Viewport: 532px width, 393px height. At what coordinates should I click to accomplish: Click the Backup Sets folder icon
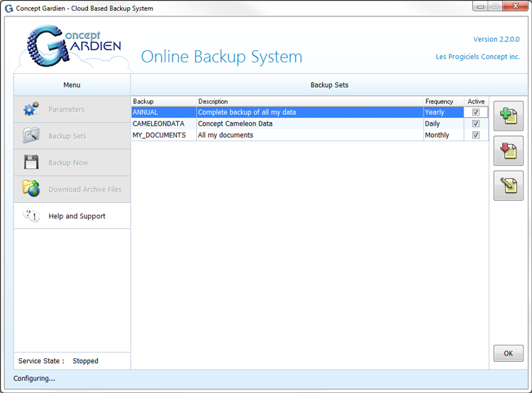31,135
